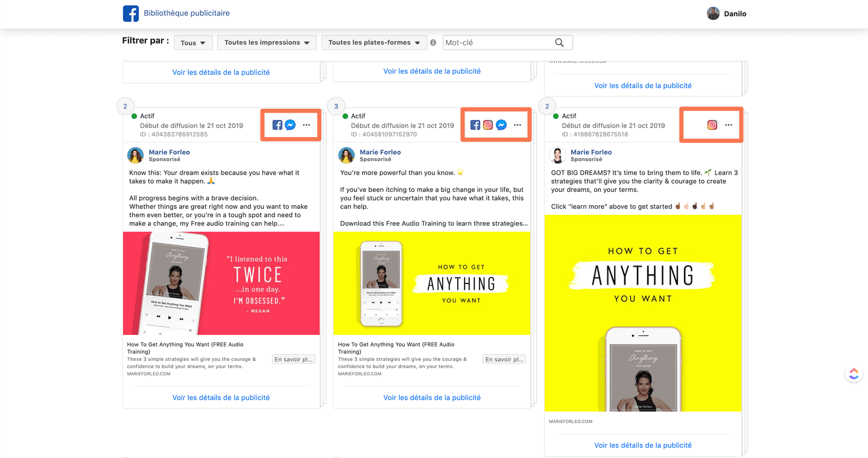Image resolution: width=868 pixels, height=458 pixels.
Task: Click Danilo's profile picture in the header
Action: coord(714,13)
